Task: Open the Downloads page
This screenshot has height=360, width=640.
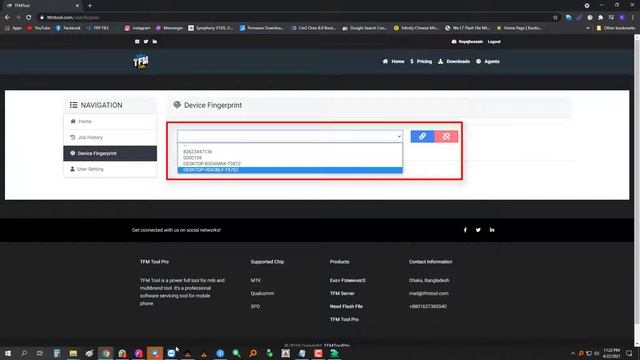Action: coord(454,62)
